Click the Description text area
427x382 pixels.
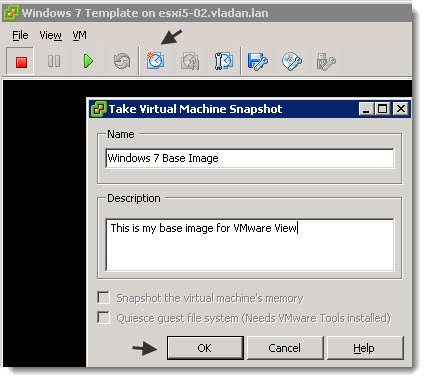pos(250,245)
